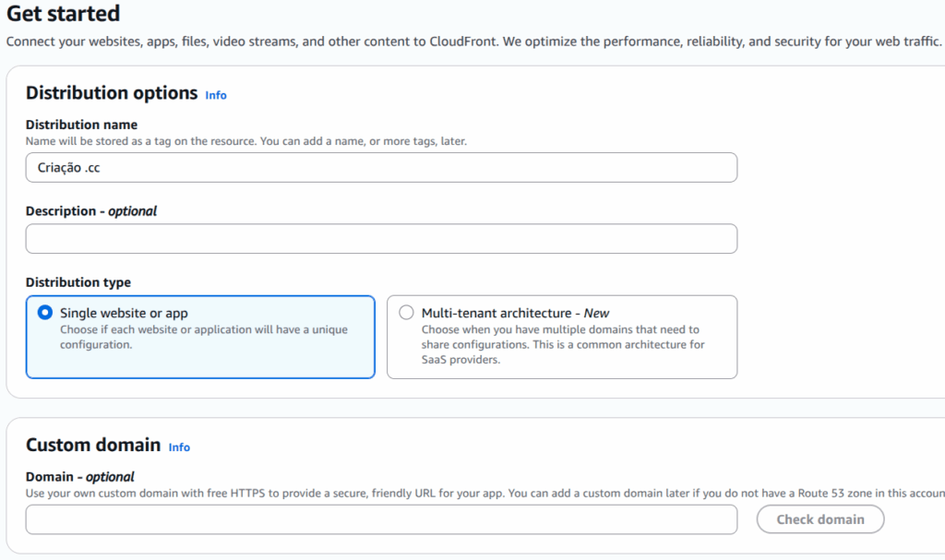
Task: Click the SaaS providers description in the multi-tenant card
Action: (562, 344)
